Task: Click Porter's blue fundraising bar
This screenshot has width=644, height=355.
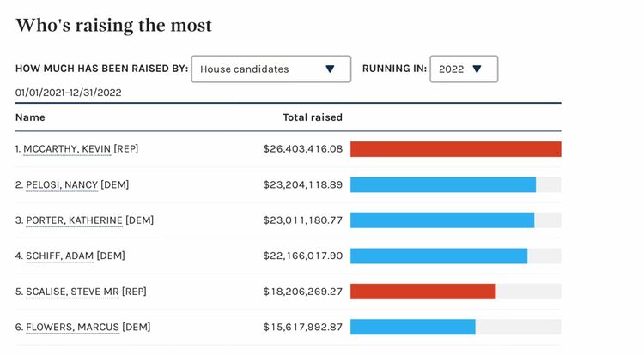Action: click(x=442, y=220)
